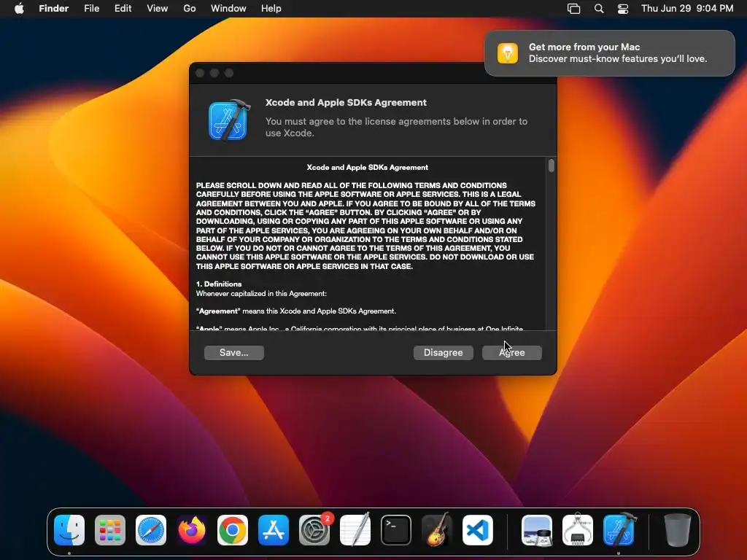This screenshot has width=747, height=560.
Task: Launch Visual Studio Code from the Dock
Action: (x=477, y=530)
